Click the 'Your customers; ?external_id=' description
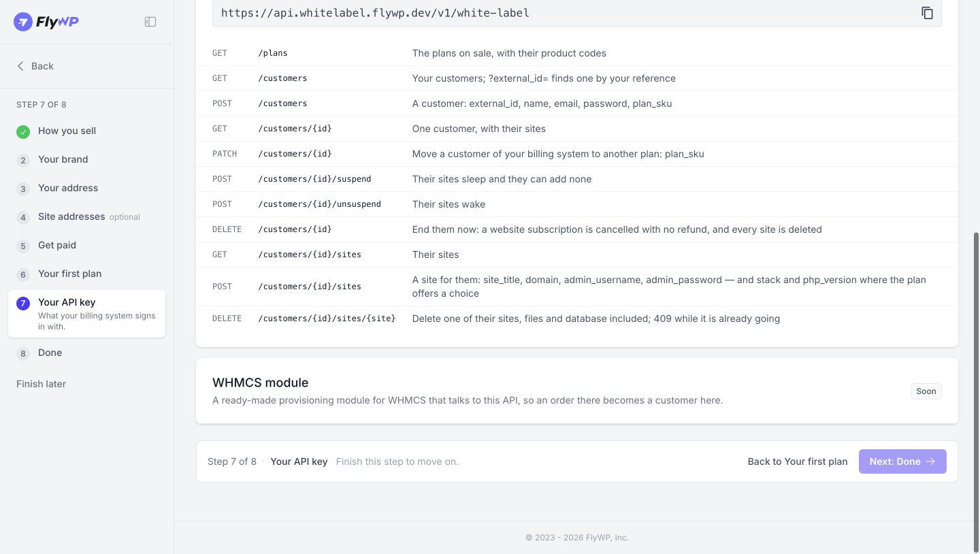This screenshot has width=980, height=554. 544,78
